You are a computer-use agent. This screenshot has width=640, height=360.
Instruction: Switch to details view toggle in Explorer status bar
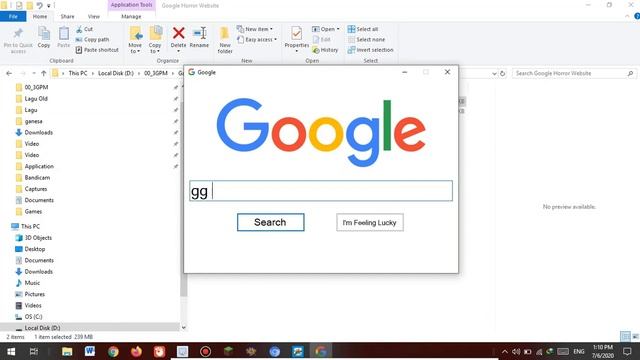click(625, 337)
